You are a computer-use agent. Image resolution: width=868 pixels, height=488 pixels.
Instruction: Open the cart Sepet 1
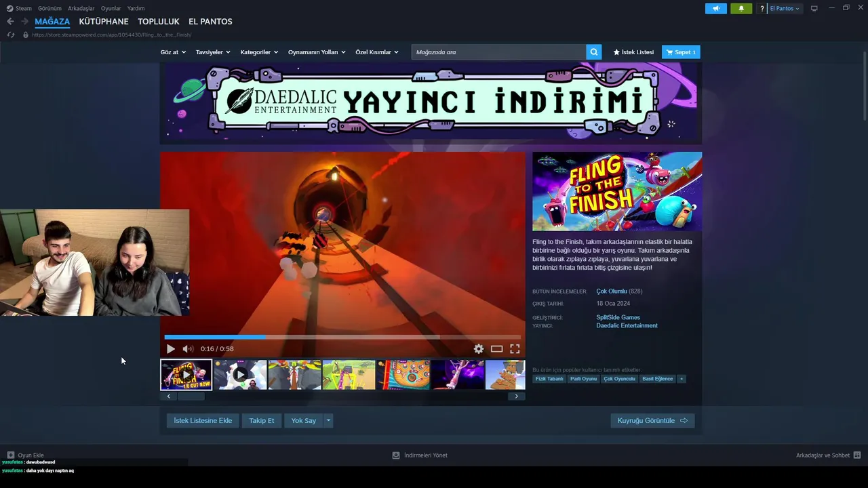(x=681, y=52)
